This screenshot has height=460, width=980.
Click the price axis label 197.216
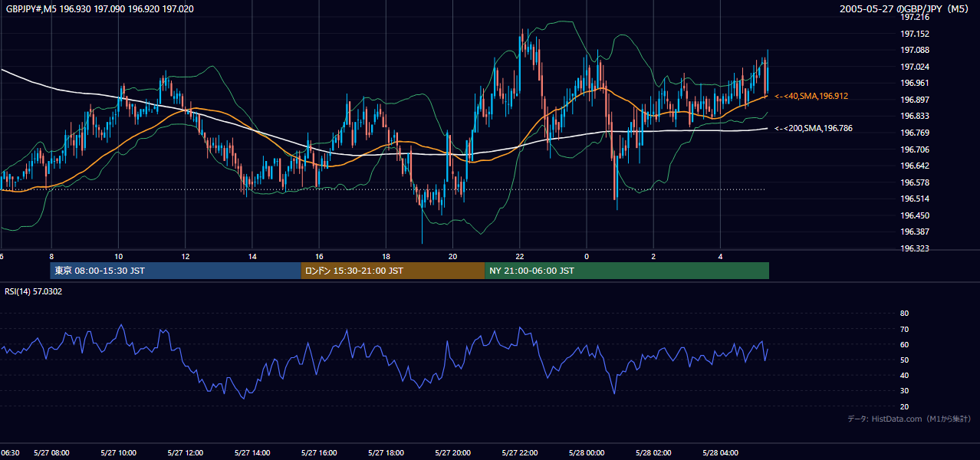coord(914,17)
